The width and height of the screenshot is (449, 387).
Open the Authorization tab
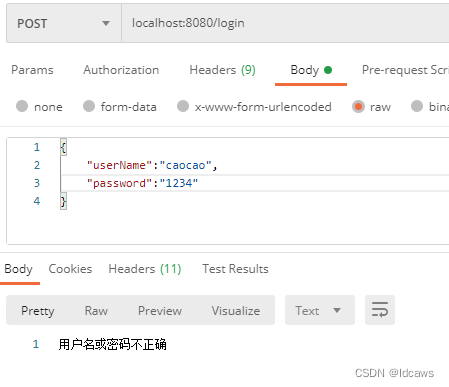point(121,70)
